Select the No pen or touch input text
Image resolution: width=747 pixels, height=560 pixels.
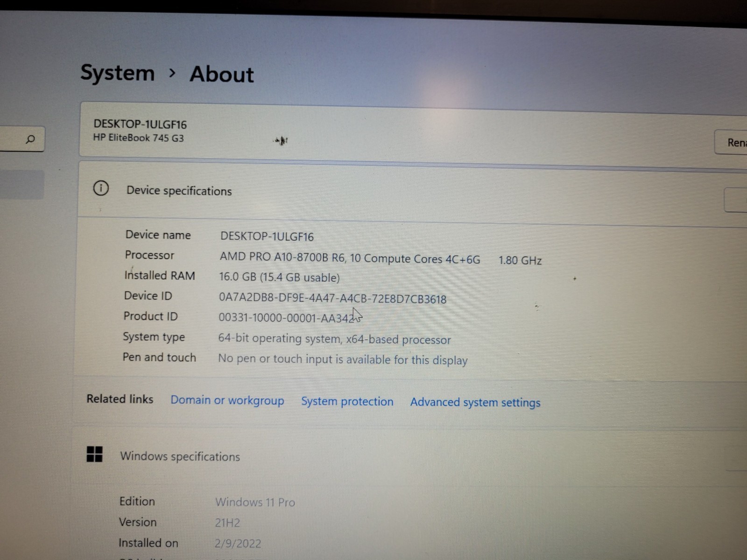tap(343, 360)
